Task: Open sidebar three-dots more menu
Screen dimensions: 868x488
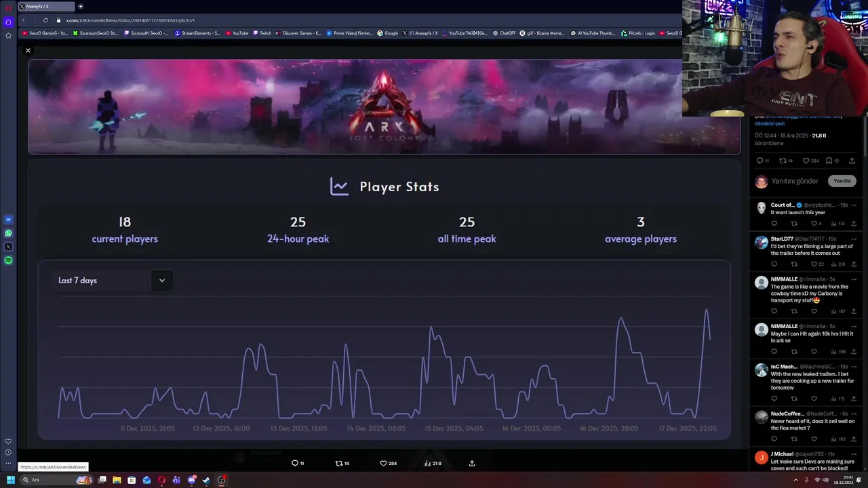Action: pyautogui.click(x=8, y=464)
